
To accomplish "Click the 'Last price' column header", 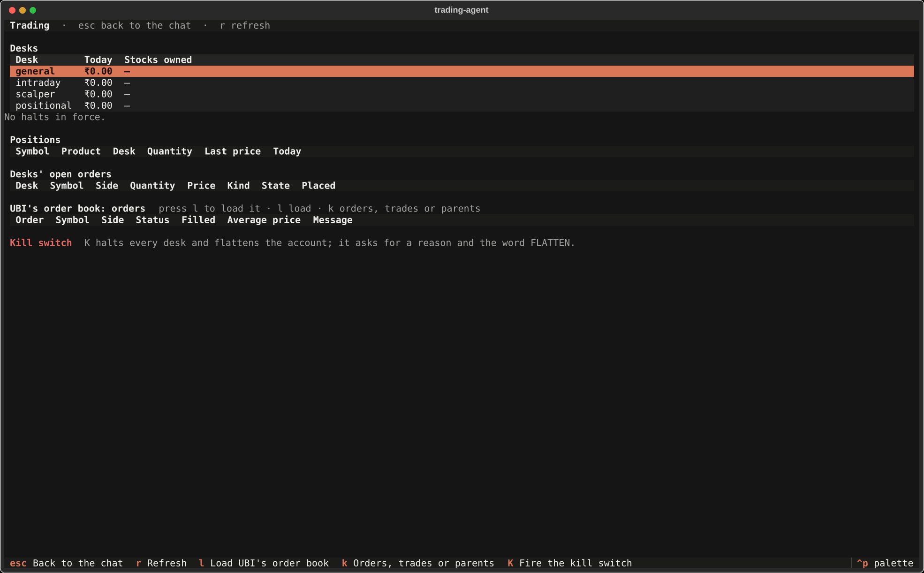I will [x=233, y=151].
